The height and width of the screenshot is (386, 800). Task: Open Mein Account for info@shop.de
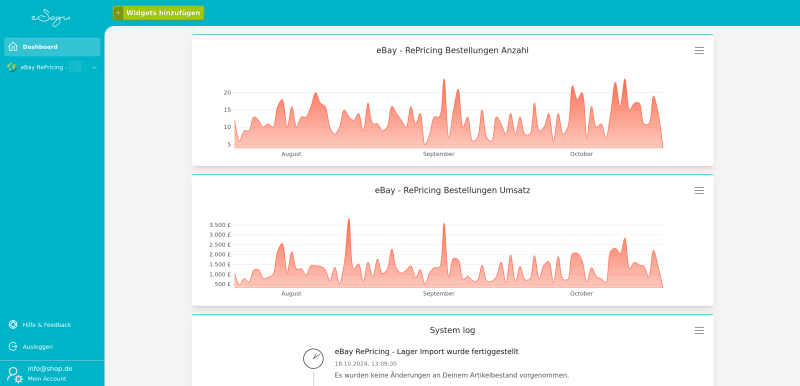click(46, 379)
